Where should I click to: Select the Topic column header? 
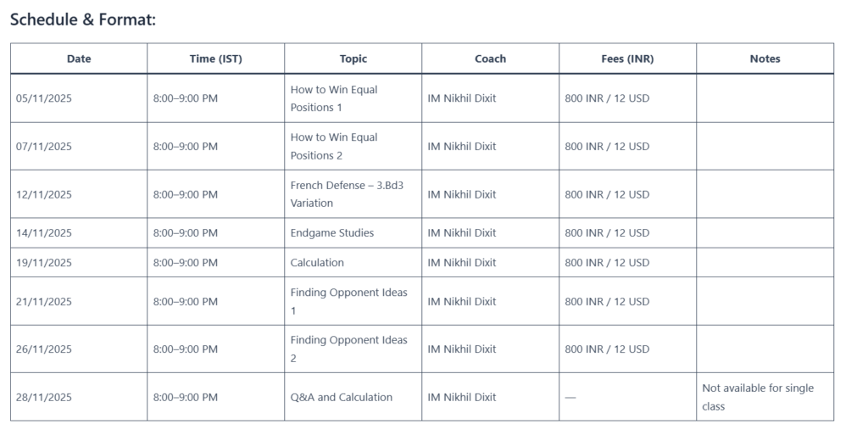[353, 59]
